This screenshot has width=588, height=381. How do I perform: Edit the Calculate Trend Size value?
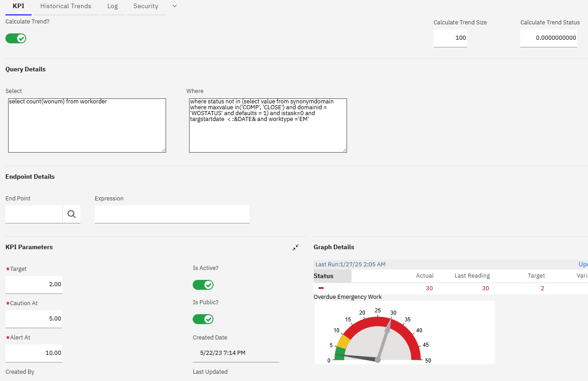coord(450,38)
